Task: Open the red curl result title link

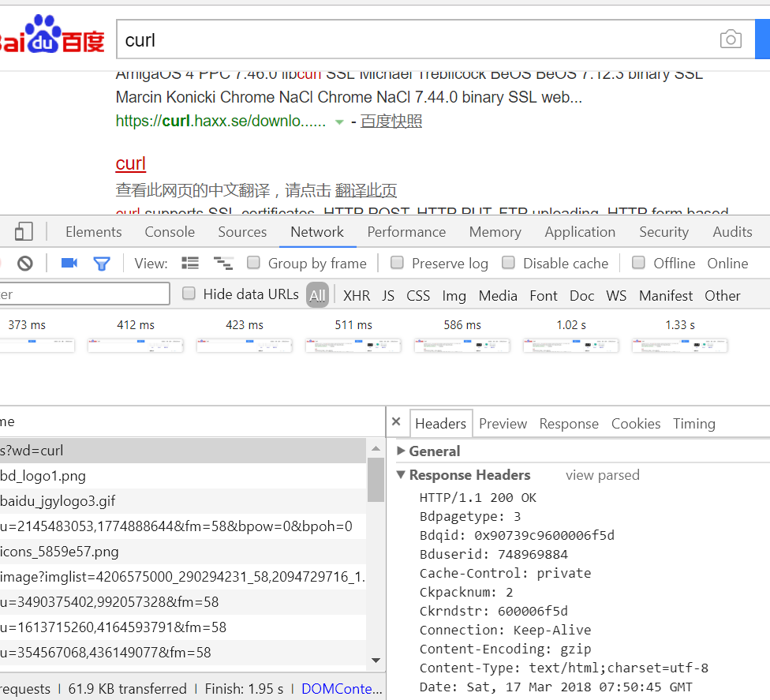Action: pos(131,163)
